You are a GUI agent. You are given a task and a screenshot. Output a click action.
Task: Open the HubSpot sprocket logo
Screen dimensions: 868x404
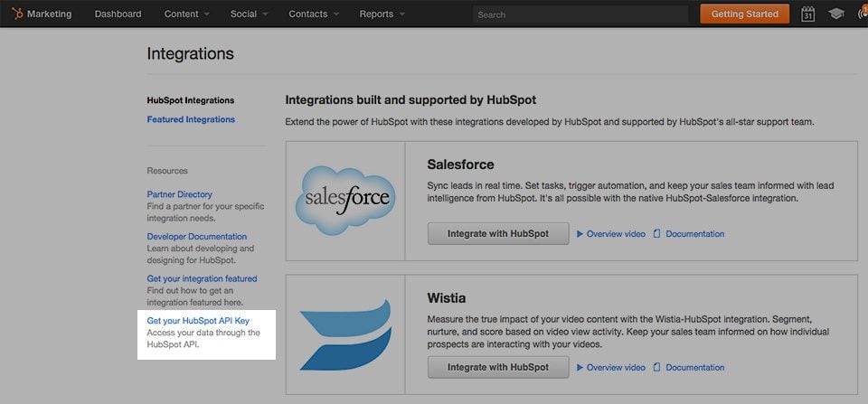17,14
